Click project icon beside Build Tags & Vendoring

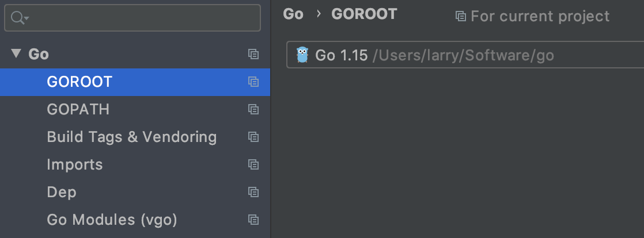coord(253,137)
